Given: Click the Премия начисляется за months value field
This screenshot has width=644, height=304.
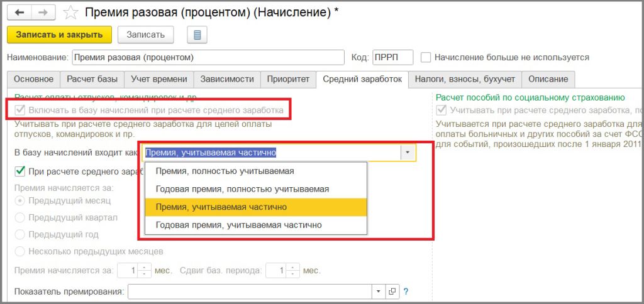Looking at the screenshot, I should tap(128, 271).
